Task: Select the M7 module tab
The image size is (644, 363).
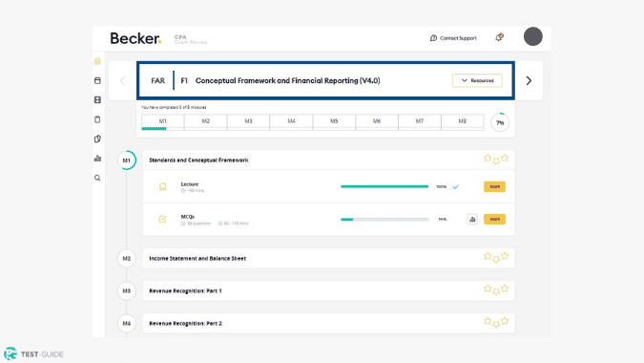Action: coord(420,121)
